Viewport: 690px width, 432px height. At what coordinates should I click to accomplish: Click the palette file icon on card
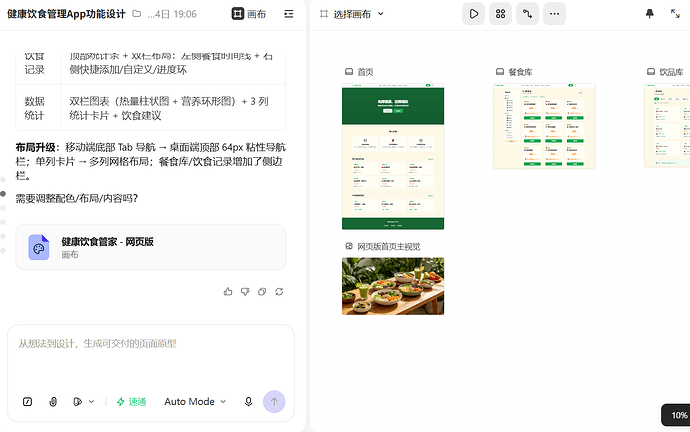pos(39,247)
